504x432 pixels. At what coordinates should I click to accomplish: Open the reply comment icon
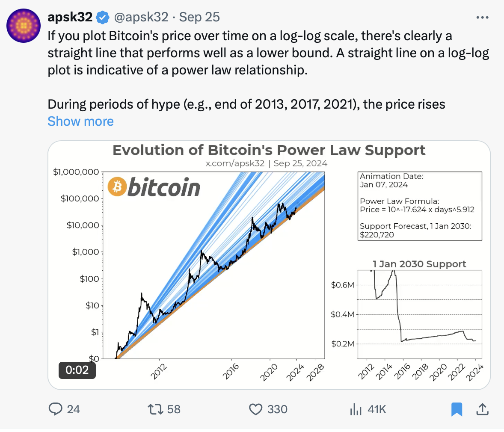pyautogui.click(x=55, y=409)
